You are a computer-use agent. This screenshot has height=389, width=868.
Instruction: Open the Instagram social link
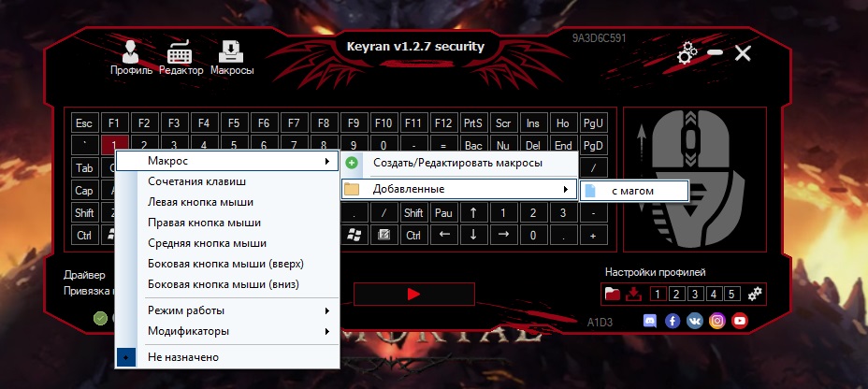[717, 321]
